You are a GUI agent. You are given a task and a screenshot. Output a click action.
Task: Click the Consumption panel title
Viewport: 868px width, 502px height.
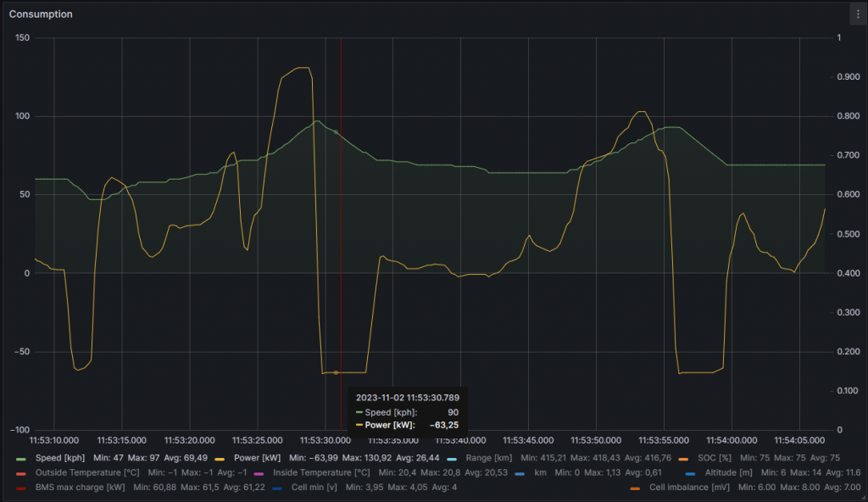(x=41, y=14)
